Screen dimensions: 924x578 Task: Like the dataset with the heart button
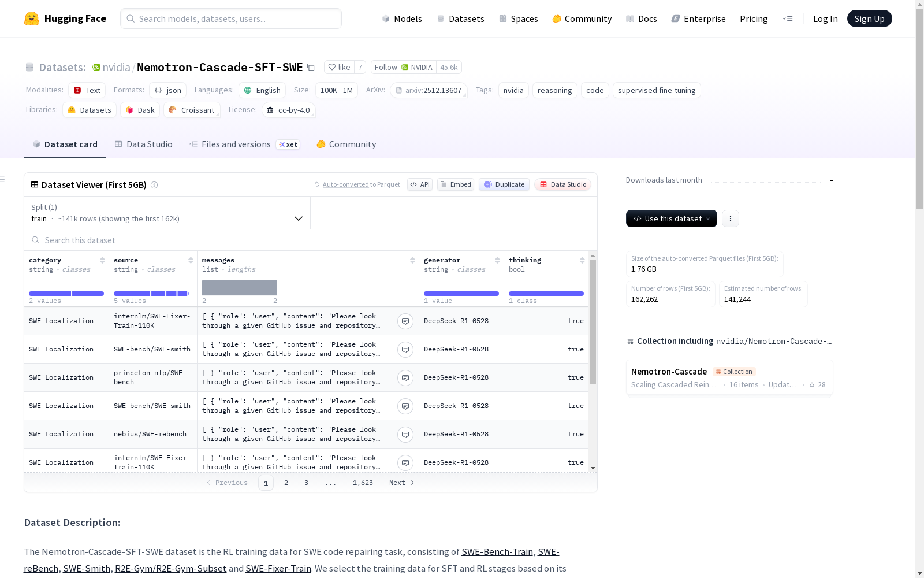(x=340, y=68)
